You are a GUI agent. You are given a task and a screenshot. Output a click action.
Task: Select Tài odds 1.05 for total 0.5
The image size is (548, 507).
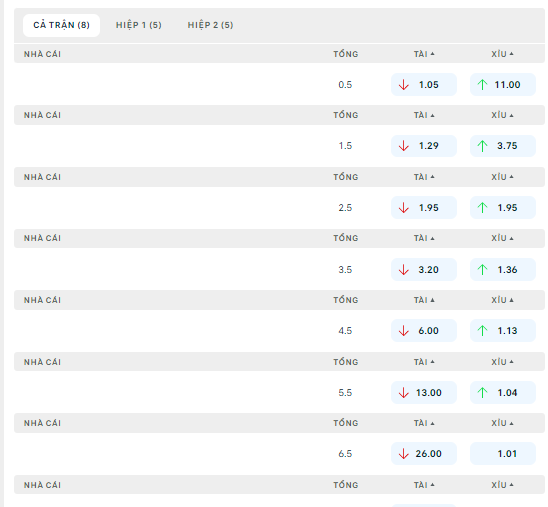click(424, 85)
